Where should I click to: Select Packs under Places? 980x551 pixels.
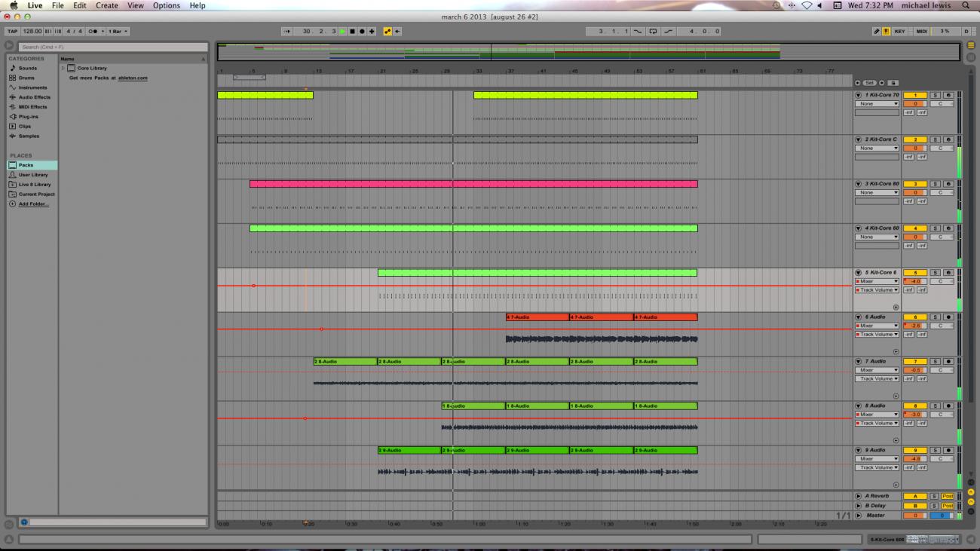point(32,165)
